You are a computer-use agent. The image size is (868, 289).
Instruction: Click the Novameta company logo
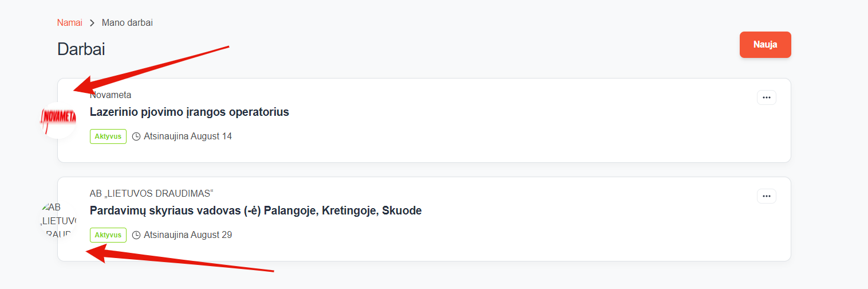(58, 119)
